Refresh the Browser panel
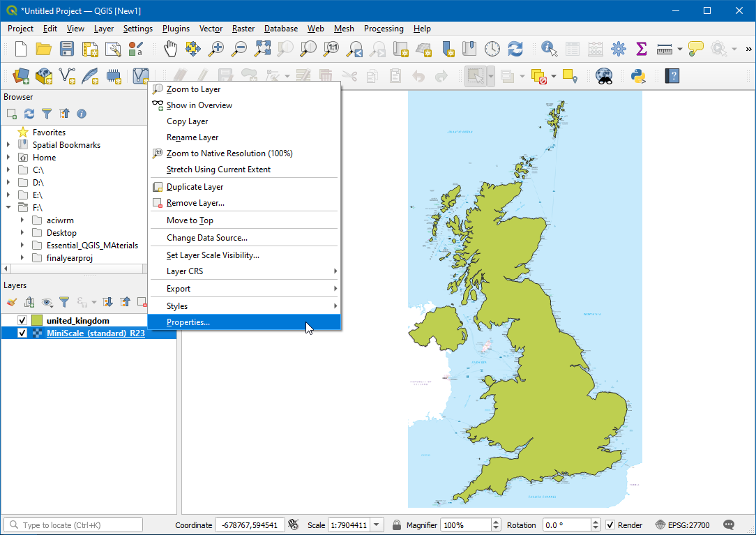 tap(29, 114)
